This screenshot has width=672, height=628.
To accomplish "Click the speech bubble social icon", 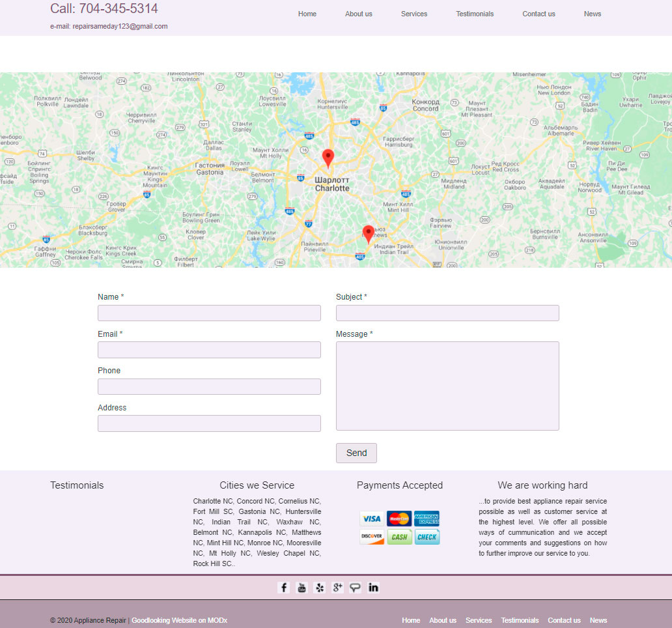I will [356, 587].
